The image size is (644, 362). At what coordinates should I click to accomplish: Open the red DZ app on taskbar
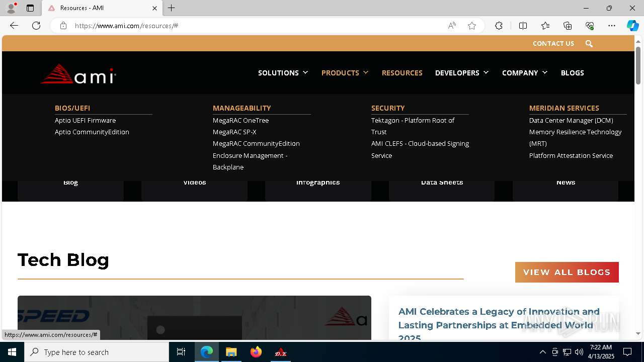pyautogui.click(x=281, y=352)
